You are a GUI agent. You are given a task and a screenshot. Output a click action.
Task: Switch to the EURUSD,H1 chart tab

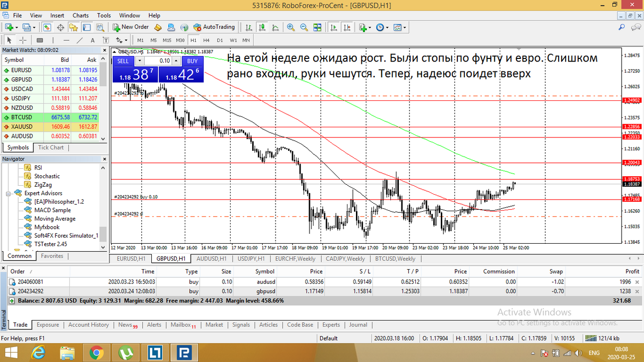pyautogui.click(x=131, y=259)
